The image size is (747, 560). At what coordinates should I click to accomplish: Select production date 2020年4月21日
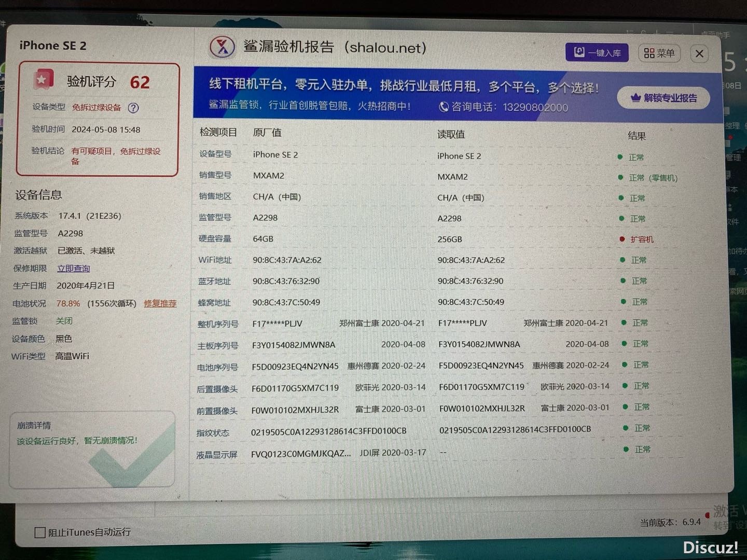click(86, 286)
